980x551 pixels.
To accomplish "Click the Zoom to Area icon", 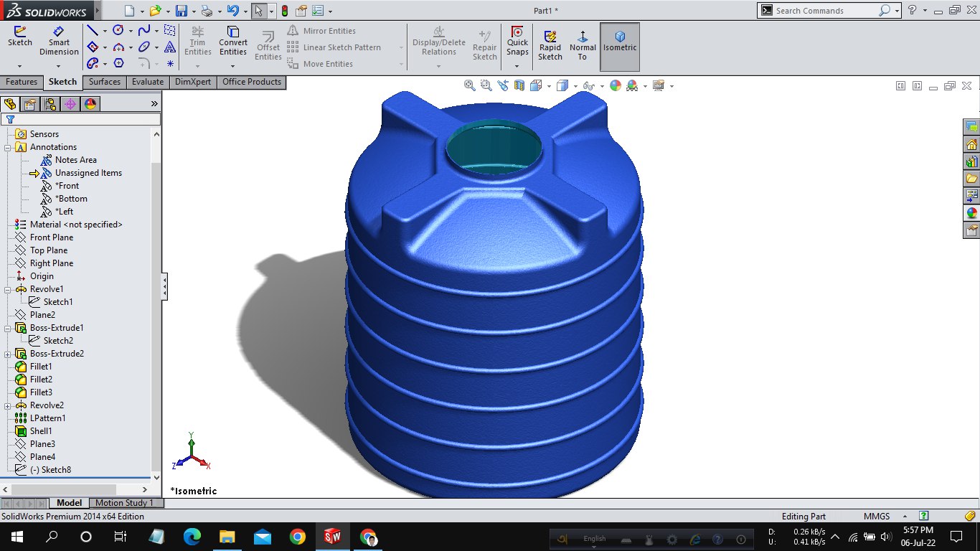I will pyautogui.click(x=486, y=85).
